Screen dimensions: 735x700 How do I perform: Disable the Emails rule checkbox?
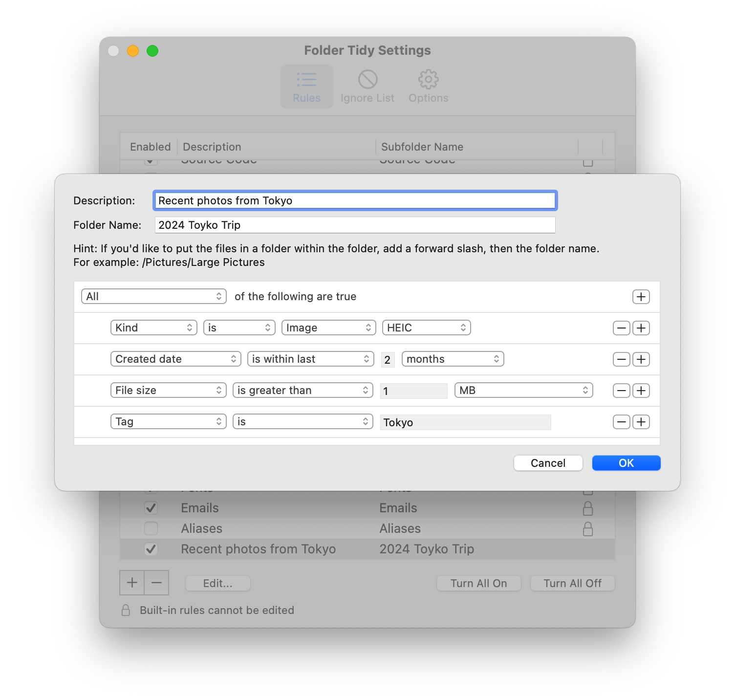pos(151,508)
